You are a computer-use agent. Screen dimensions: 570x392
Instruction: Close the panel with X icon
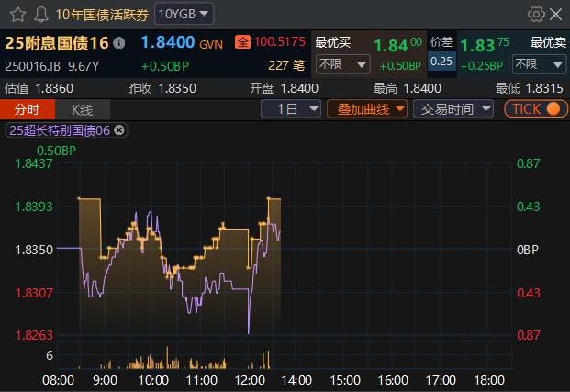(x=556, y=15)
